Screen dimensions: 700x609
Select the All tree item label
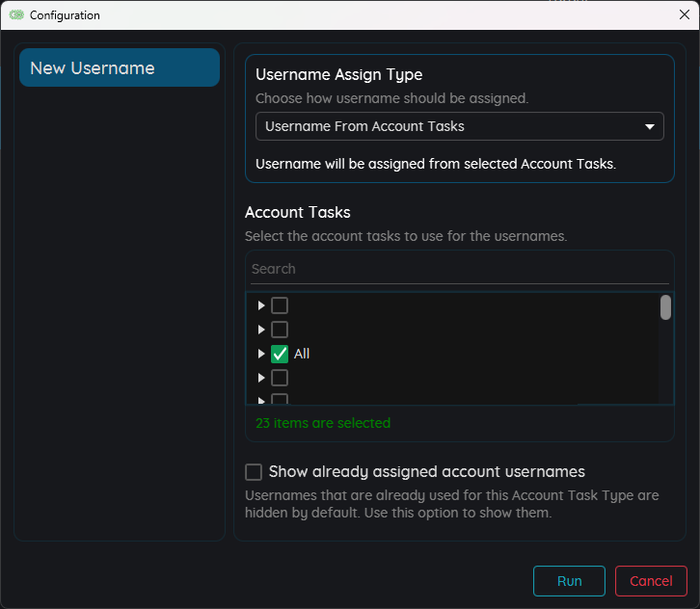point(302,354)
